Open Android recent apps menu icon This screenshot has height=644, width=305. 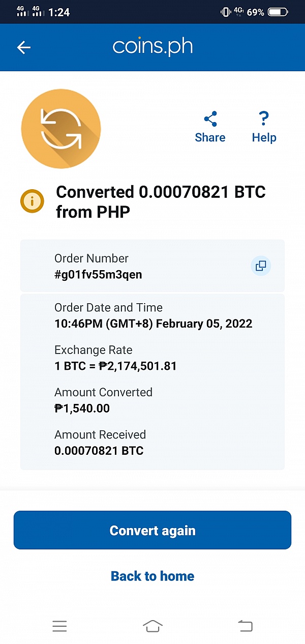point(59,626)
